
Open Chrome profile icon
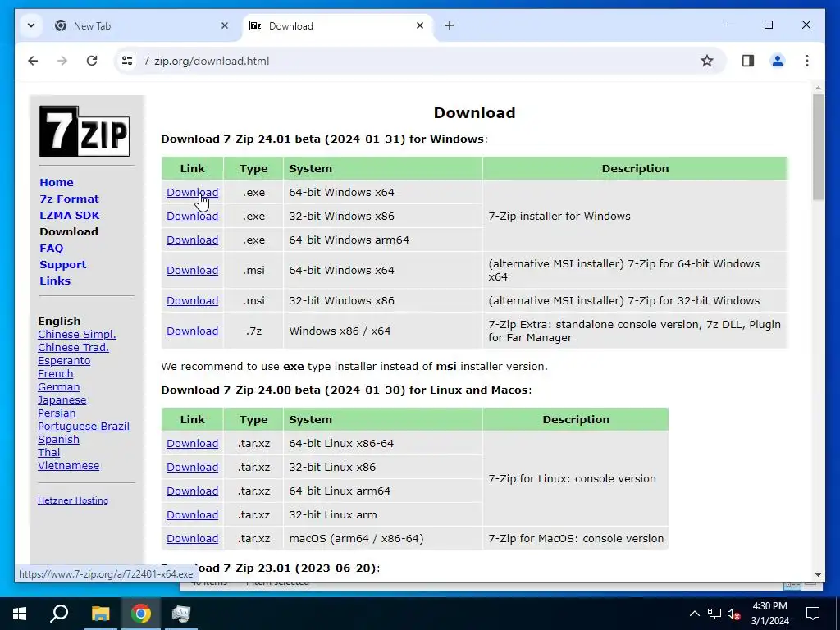tap(778, 61)
